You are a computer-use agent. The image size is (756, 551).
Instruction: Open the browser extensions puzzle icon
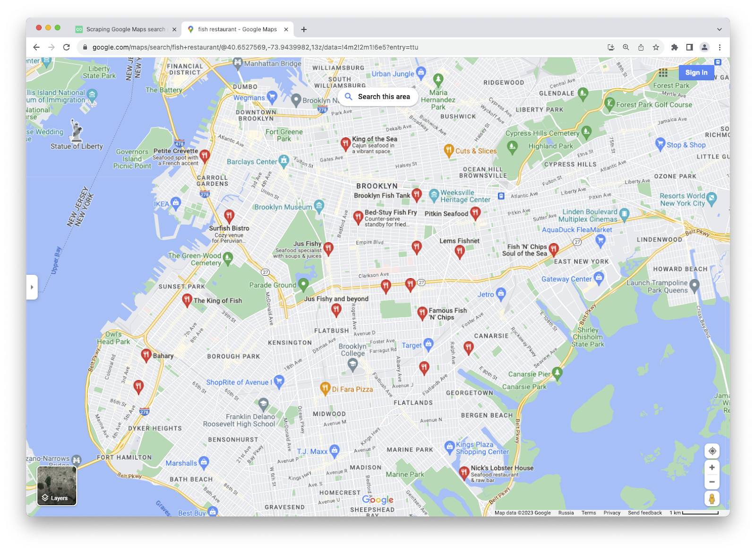click(x=674, y=47)
